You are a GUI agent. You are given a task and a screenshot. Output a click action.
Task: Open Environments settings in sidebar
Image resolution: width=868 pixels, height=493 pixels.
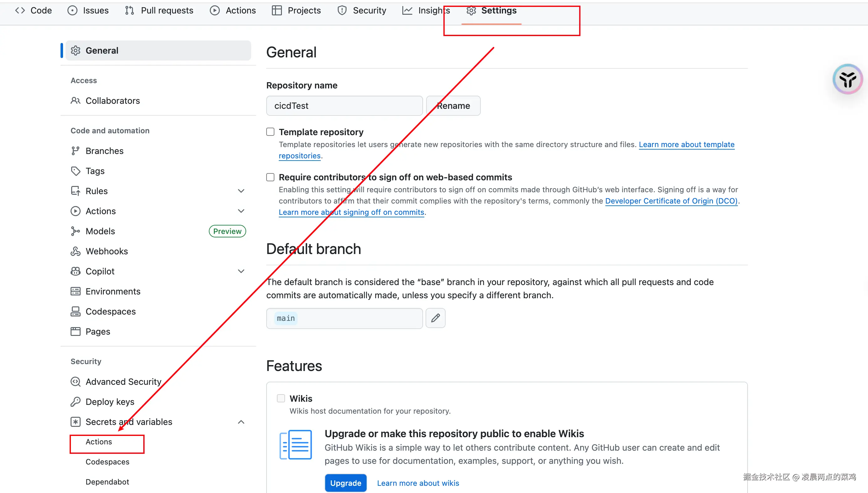[158, 291]
